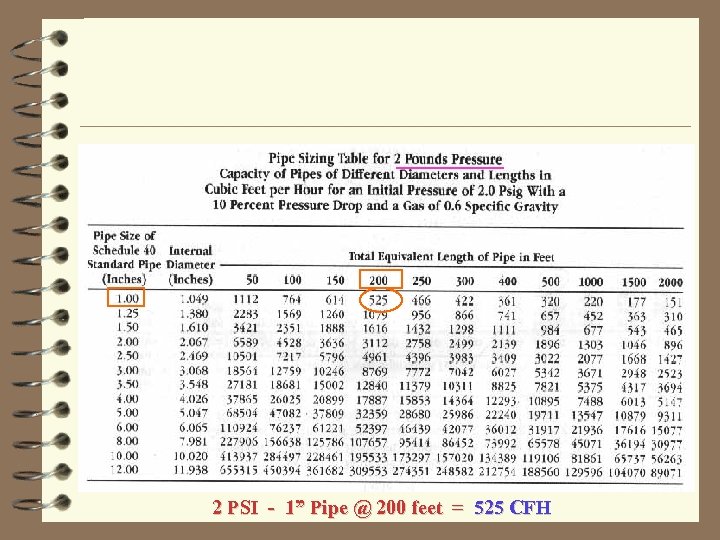
Task: Click the 2.00 pipe size row label
Action: coord(128,341)
